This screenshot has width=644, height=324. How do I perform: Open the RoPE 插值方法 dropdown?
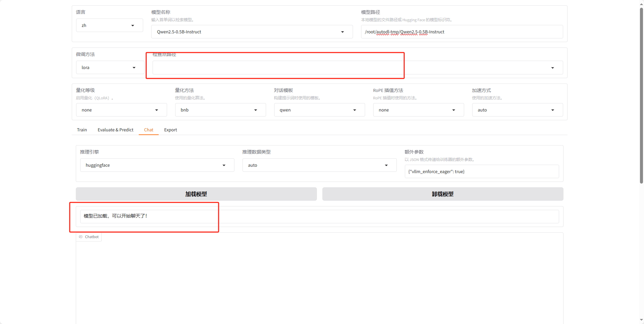click(418, 110)
